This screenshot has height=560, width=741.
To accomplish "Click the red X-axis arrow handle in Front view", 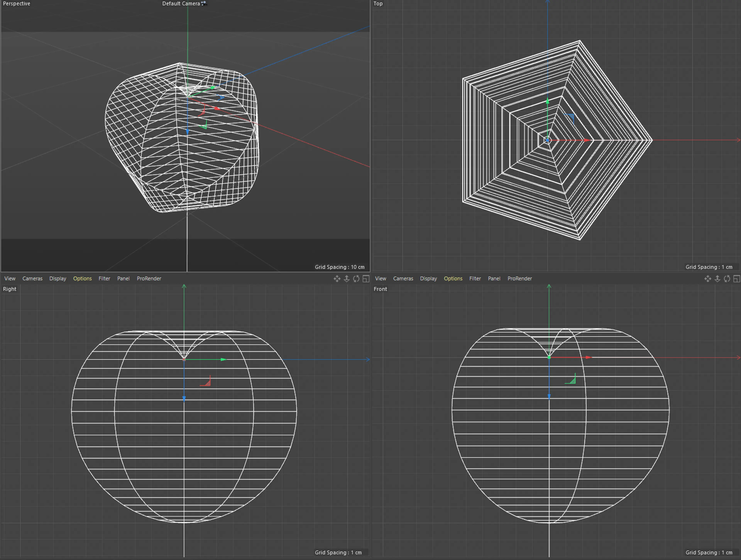I will coord(589,357).
